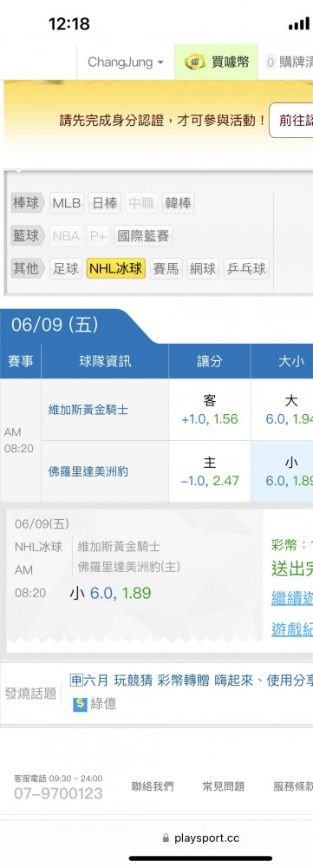Select the 日棒 league filter
313x868 pixels.
click(105, 203)
